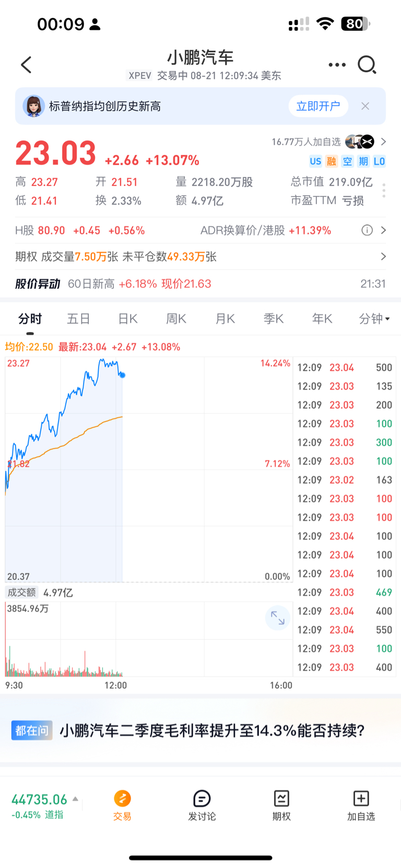Switch to the 周K tab

coord(176,319)
